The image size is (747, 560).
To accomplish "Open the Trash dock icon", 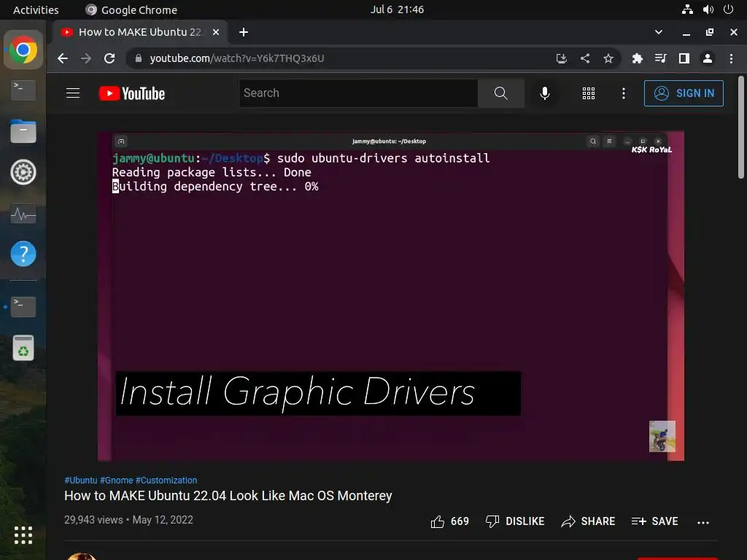I will tap(23, 348).
